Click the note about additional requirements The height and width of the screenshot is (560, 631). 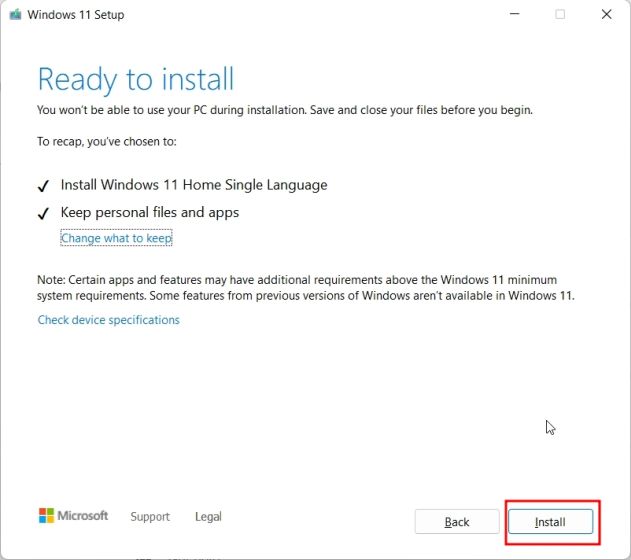tap(306, 288)
